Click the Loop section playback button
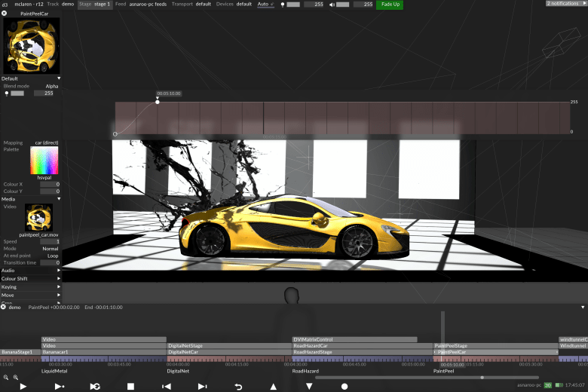 click(x=95, y=386)
